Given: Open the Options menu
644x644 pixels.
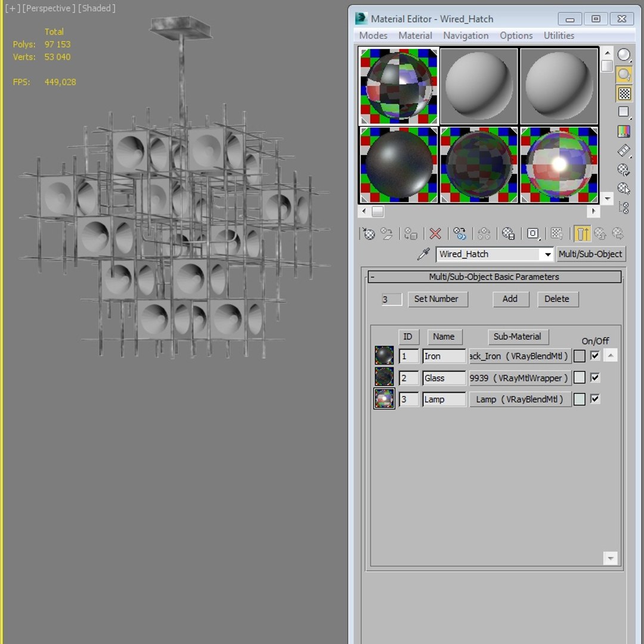Looking at the screenshot, I should click(516, 36).
